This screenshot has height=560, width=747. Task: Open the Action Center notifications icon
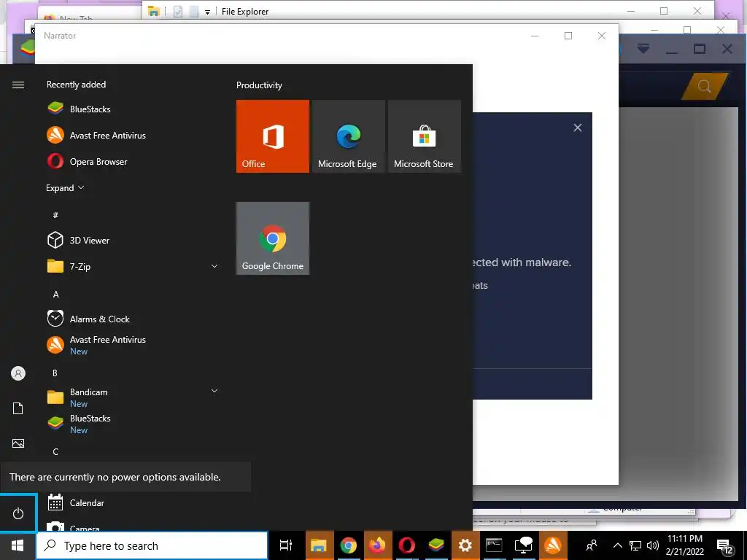pos(724,547)
